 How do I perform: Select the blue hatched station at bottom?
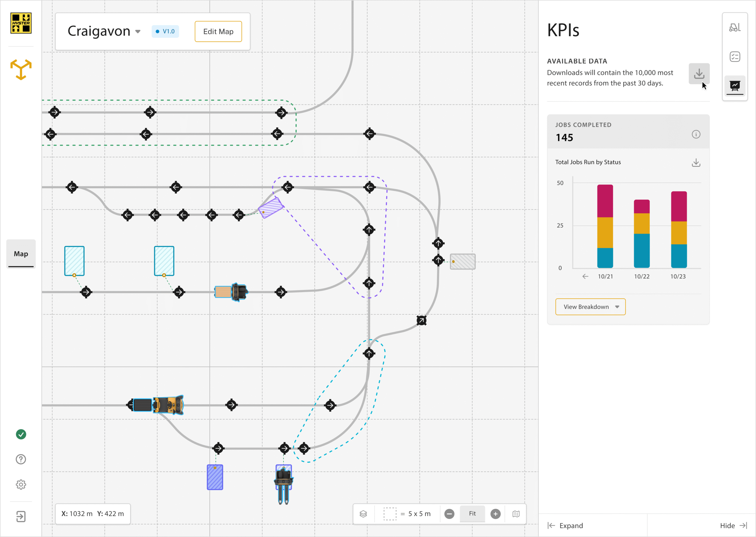pyautogui.click(x=215, y=477)
